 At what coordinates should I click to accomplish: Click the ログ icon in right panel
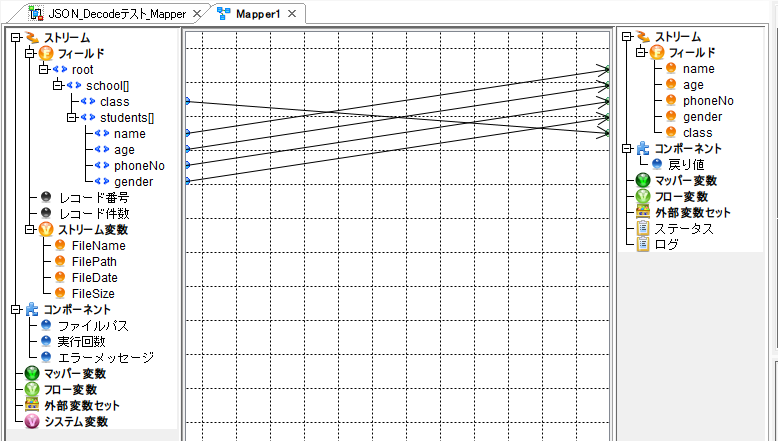click(643, 245)
